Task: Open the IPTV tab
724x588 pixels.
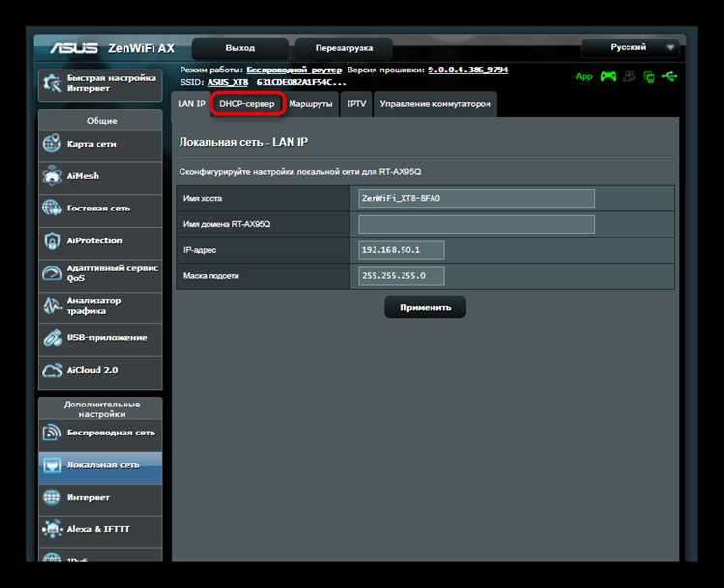Action: [356, 104]
